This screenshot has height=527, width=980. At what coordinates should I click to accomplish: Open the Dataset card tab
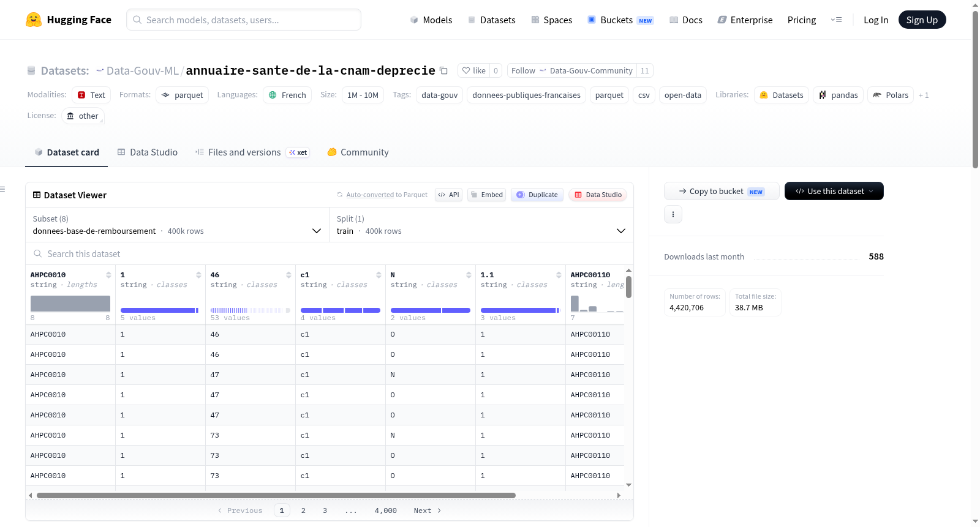66,152
